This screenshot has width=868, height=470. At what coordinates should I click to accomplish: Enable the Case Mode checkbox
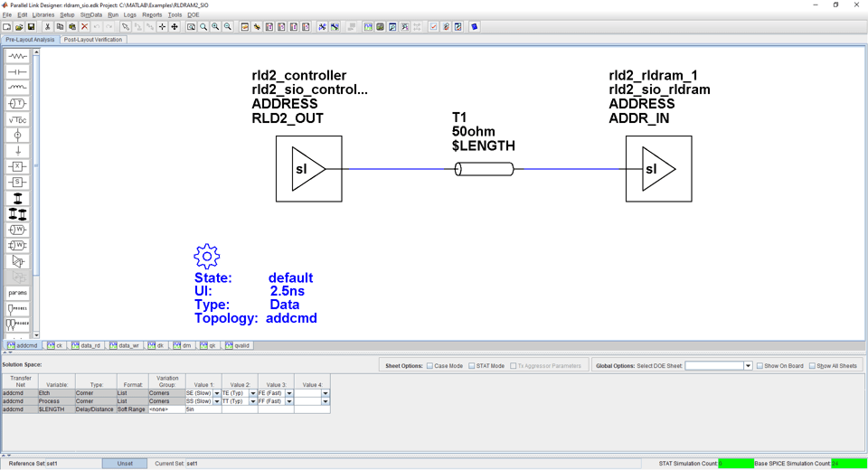[x=429, y=366]
